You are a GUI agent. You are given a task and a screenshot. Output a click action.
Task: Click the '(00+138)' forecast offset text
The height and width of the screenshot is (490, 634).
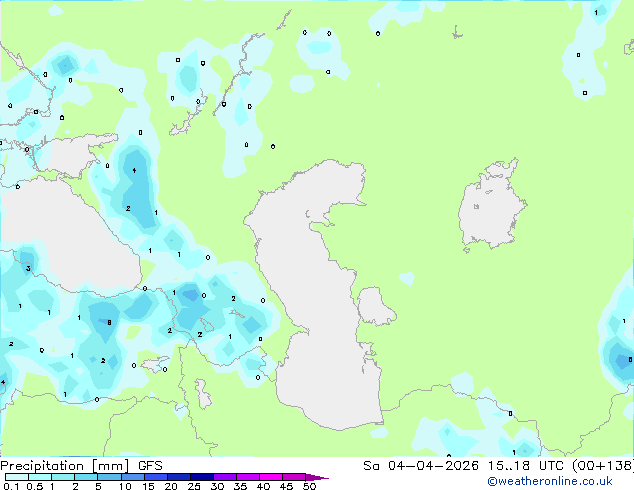coord(603,466)
